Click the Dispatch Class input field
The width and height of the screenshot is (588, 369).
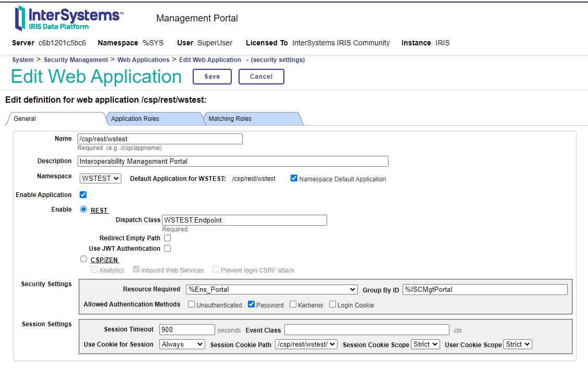coord(244,220)
